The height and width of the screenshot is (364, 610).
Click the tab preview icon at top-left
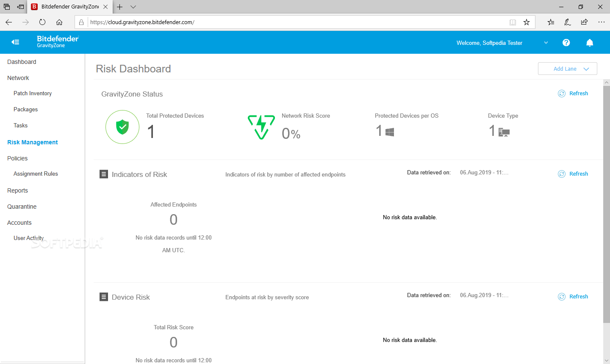coord(7,7)
